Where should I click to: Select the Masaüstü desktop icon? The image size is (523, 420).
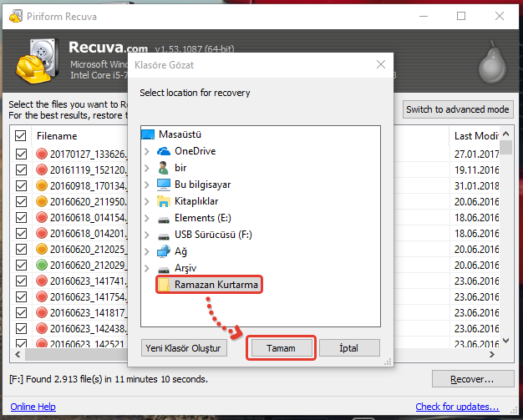pyautogui.click(x=148, y=134)
